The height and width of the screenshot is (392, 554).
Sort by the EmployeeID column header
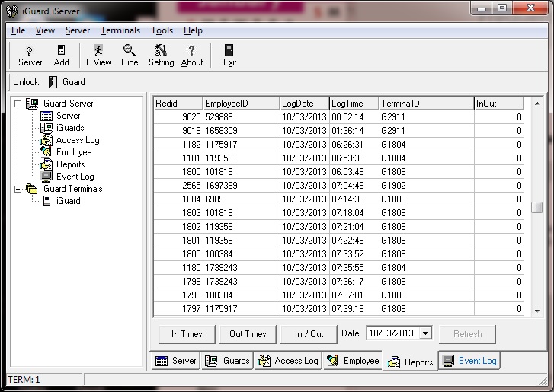[242, 104]
